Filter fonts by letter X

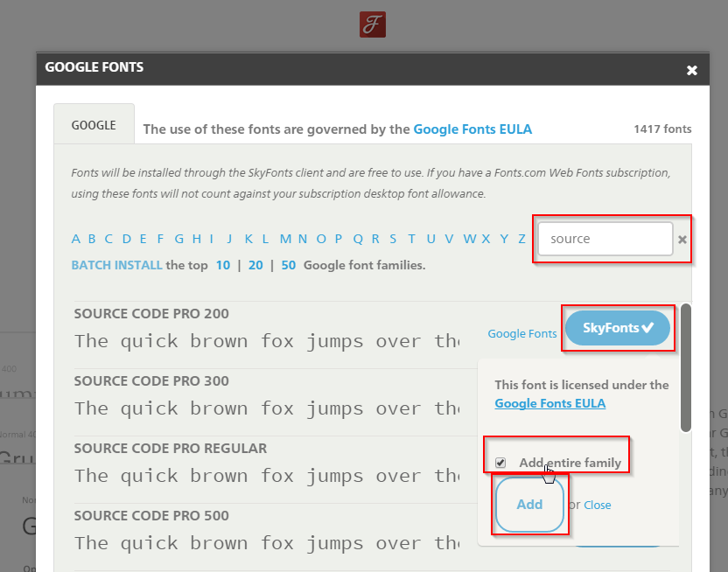pos(486,239)
